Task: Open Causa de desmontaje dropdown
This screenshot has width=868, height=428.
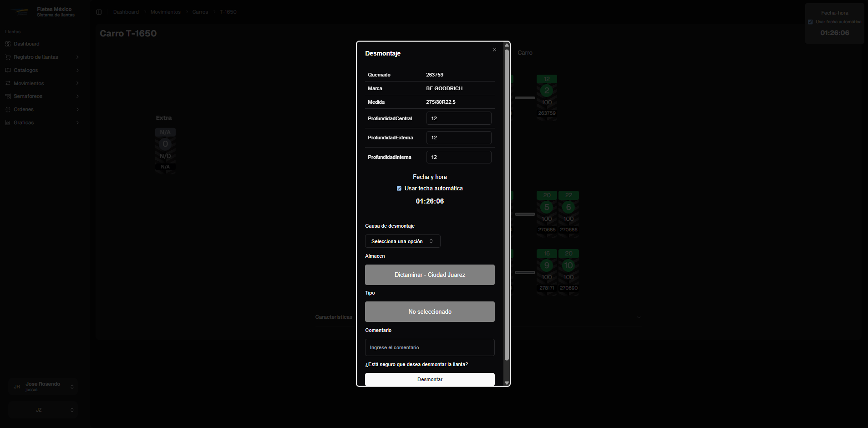Action: (402, 241)
